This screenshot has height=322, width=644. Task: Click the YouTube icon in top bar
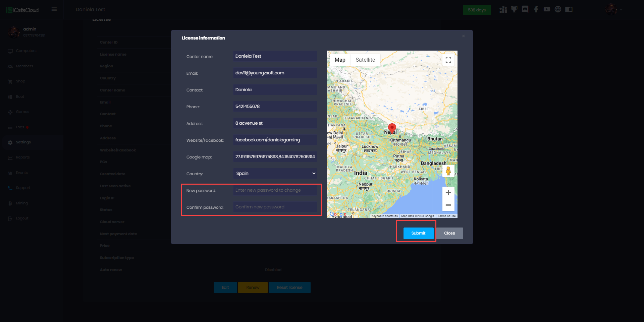(547, 9)
